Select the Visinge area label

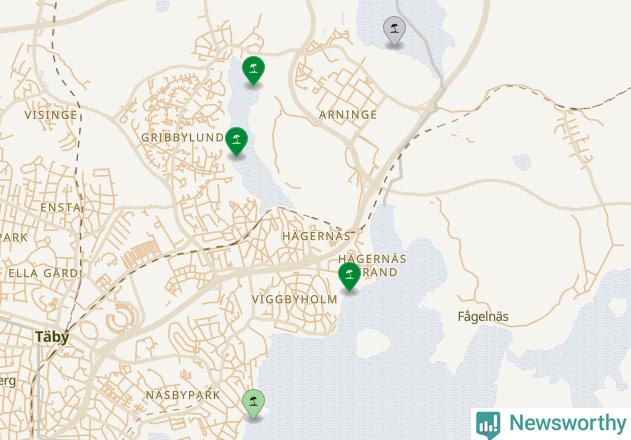tap(51, 115)
